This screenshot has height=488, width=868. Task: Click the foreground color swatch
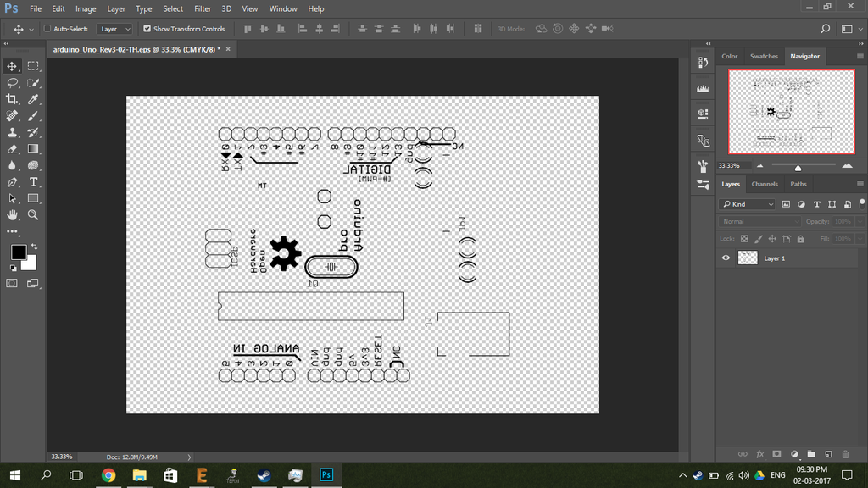19,252
